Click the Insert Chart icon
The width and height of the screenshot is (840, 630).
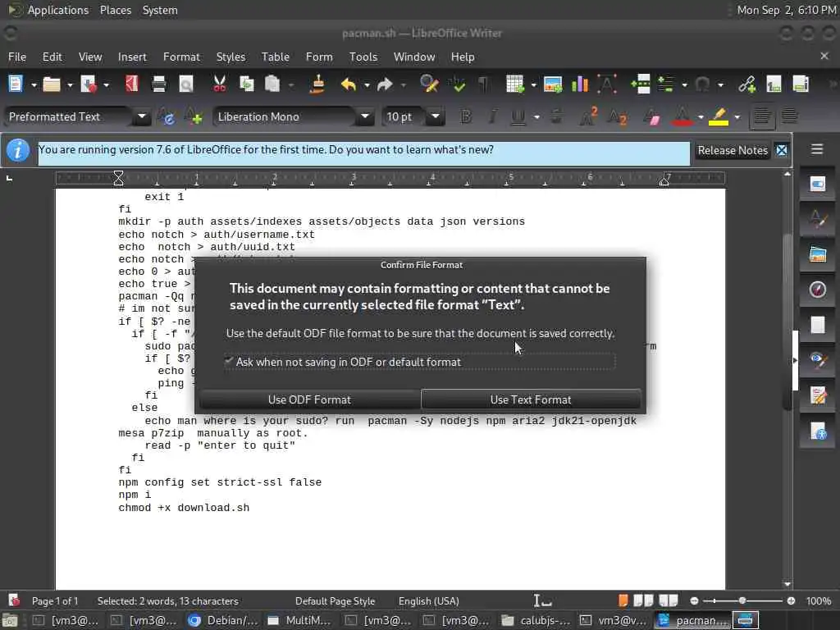tap(580, 84)
